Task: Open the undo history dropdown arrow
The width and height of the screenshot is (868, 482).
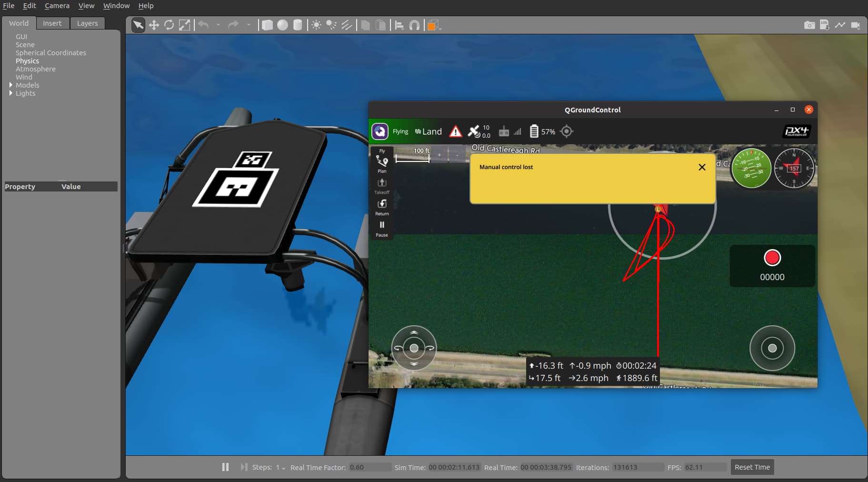Action: tap(218, 25)
